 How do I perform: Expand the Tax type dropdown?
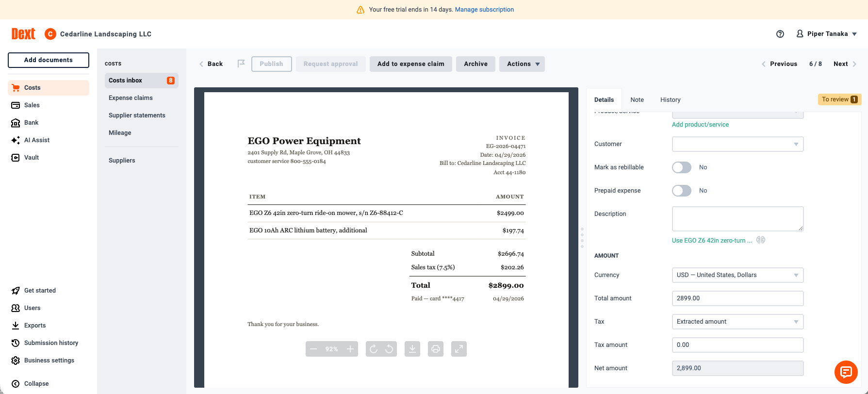point(737,322)
